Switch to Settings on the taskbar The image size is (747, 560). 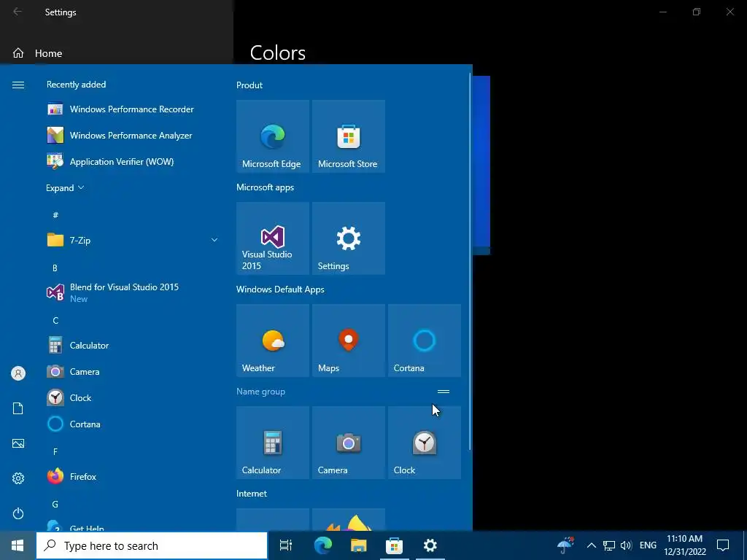click(430, 545)
